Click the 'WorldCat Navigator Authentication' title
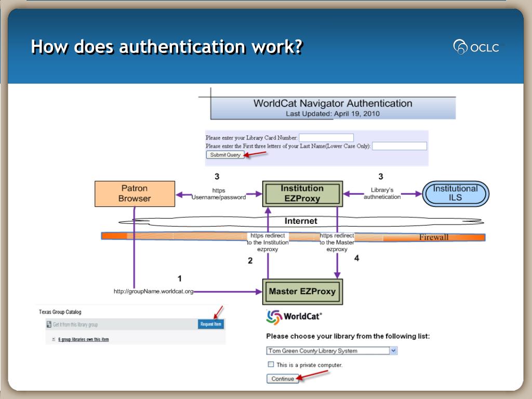The image size is (532, 399). coord(333,103)
